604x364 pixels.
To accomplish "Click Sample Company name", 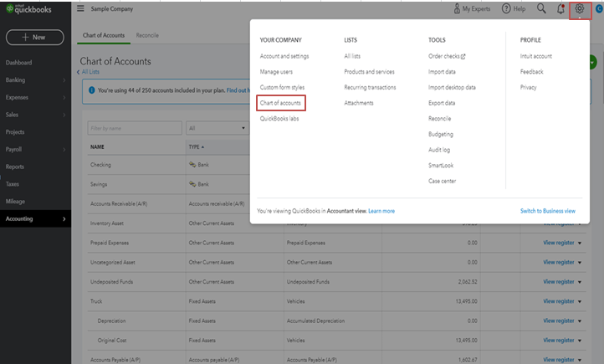I will coord(112,8).
